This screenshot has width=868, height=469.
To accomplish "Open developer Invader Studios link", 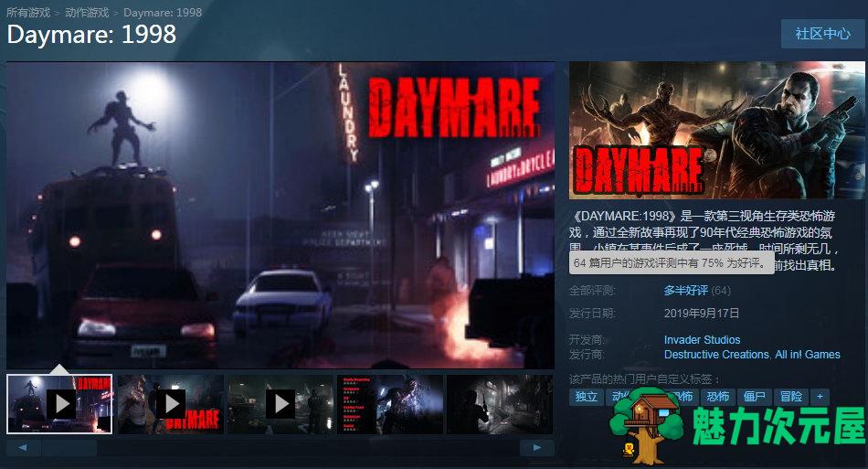I will click(x=702, y=340).
